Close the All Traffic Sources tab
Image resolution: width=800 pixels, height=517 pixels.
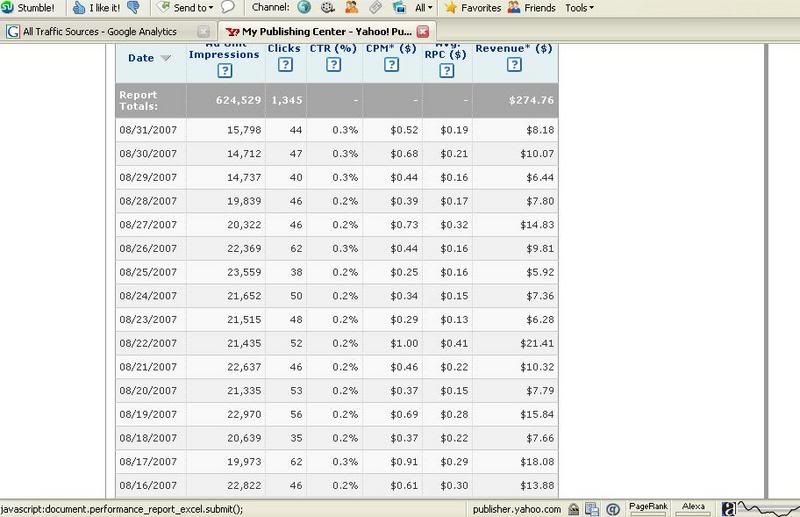click(204, 32)
